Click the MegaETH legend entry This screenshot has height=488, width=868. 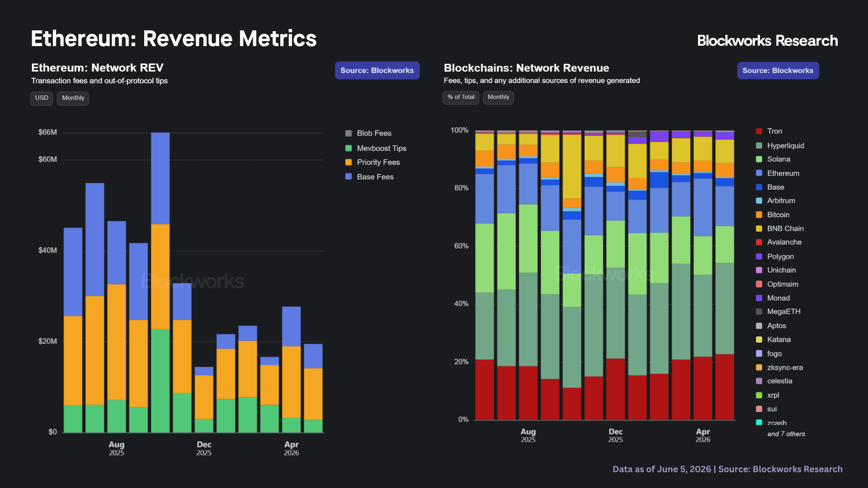[x=778, y=312]
